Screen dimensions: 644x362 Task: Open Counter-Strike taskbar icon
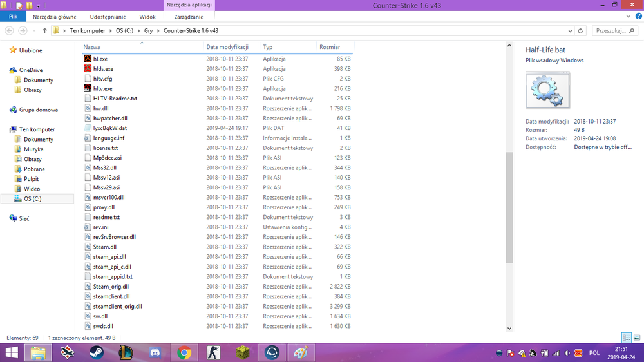pos(214,352)
